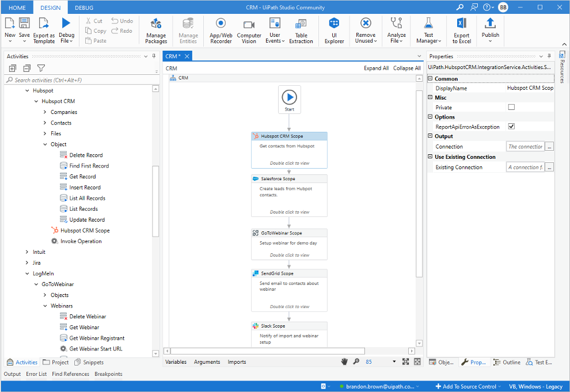Click the fit to screen icon
570x392 pixels.
point(406,361)
